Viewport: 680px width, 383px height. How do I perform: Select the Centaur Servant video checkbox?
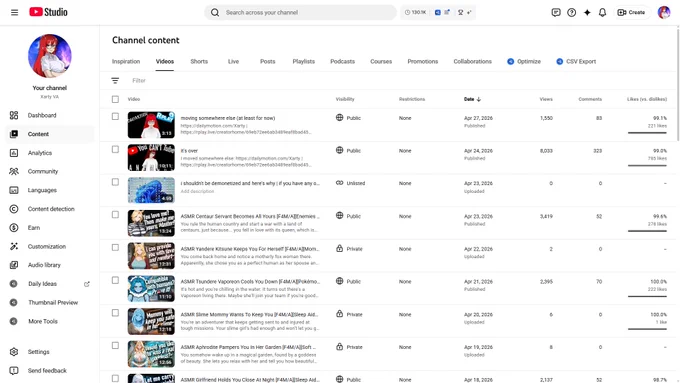(x=115, y=215)
